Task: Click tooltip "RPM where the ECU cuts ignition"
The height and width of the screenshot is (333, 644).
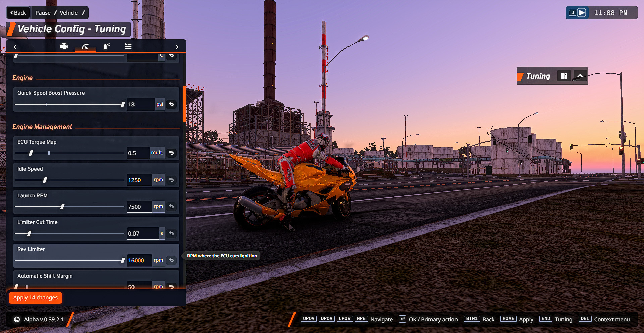Action: 222,256
